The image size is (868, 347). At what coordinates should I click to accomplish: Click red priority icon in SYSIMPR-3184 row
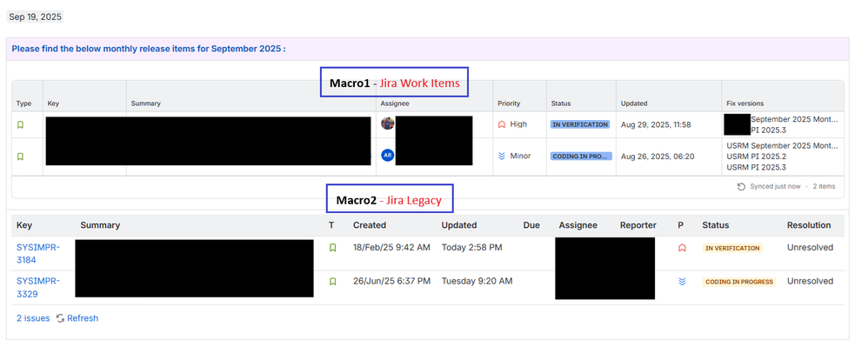(x=682, y=248)
